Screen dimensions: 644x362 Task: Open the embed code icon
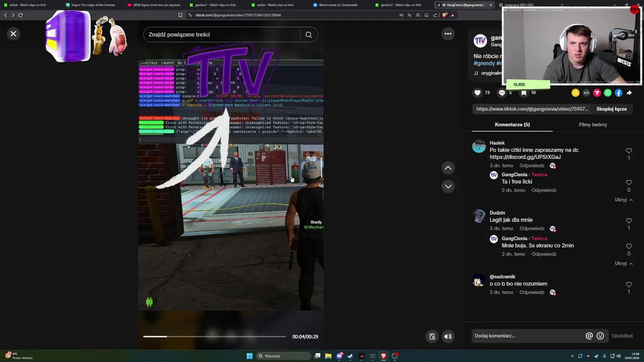coord(586,93)
